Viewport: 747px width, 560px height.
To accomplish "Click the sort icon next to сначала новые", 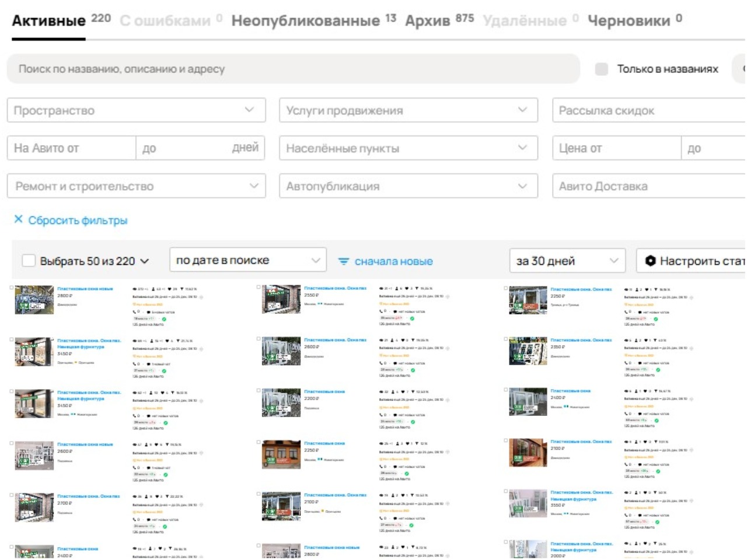I will pyautogui.click(x=344, y=261).
